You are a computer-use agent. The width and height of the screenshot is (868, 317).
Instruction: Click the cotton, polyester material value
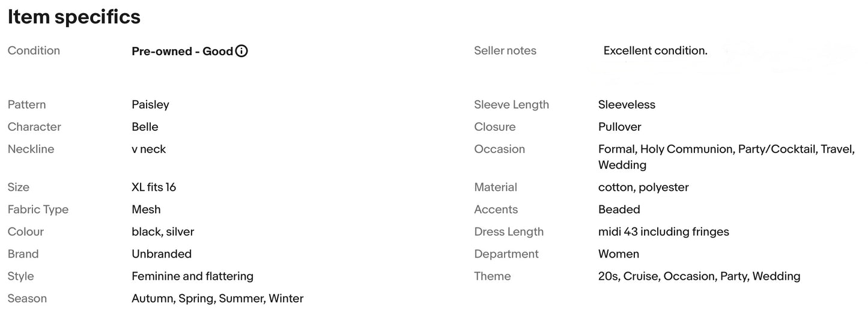click(643, 187)
